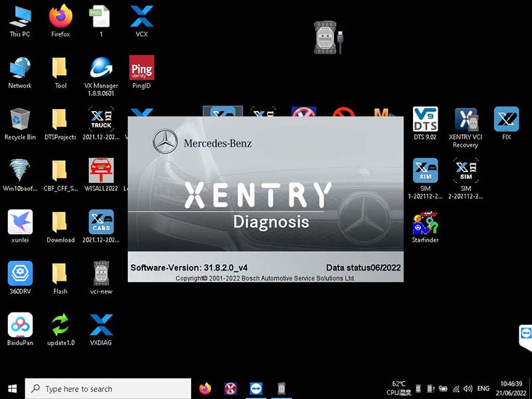Run the update1.0 shortcut

coord(61,330)
